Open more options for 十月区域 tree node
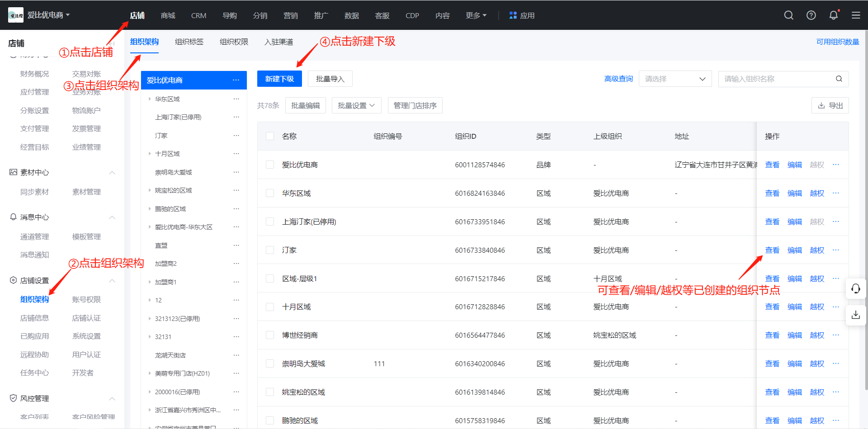Screen dimensions: 868x429 click(236, 154)
